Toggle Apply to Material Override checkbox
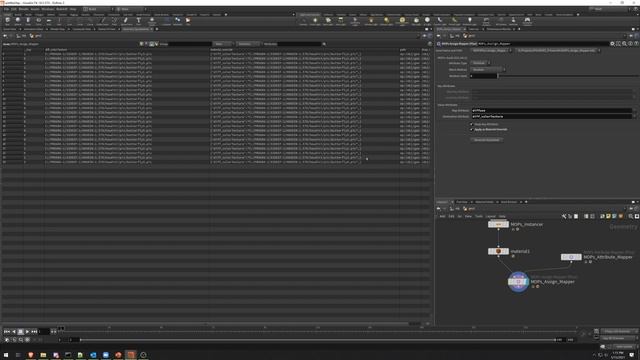640x360 pixels. tap(472, 129)
